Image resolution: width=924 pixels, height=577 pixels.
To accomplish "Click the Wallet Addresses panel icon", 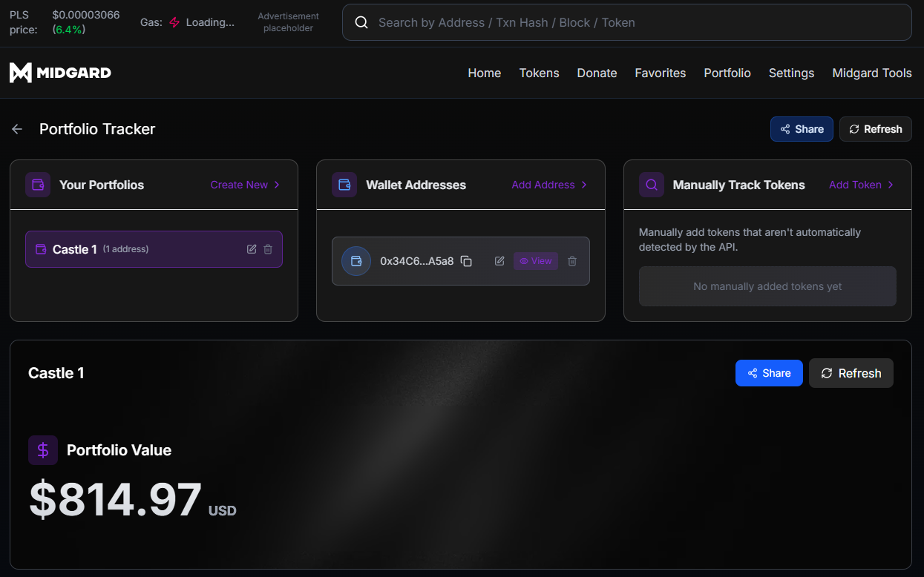I will coord(344,185).
